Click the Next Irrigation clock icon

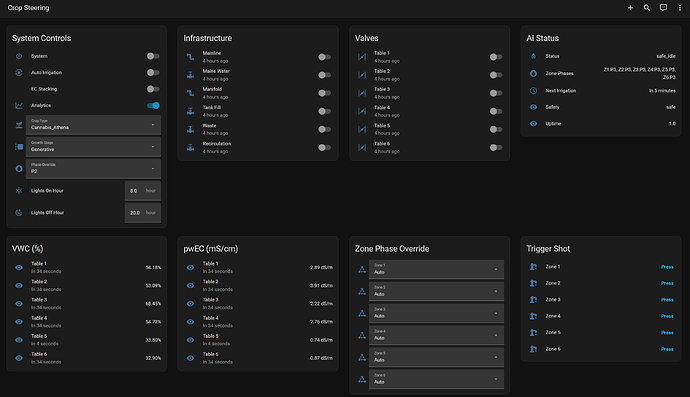(x=533, y=90)
